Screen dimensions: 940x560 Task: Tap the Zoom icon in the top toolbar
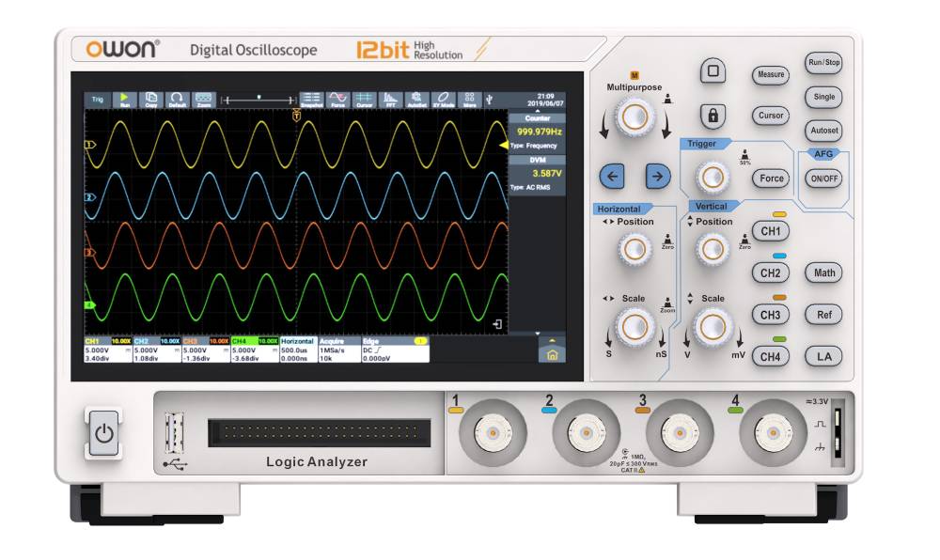coord(203,100)
